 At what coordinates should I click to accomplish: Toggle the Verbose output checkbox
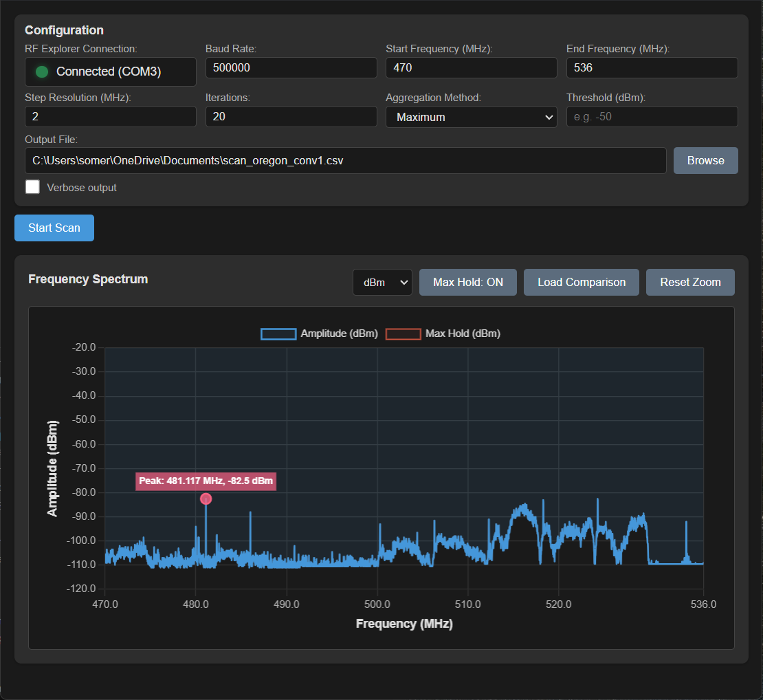click(32, 187)
